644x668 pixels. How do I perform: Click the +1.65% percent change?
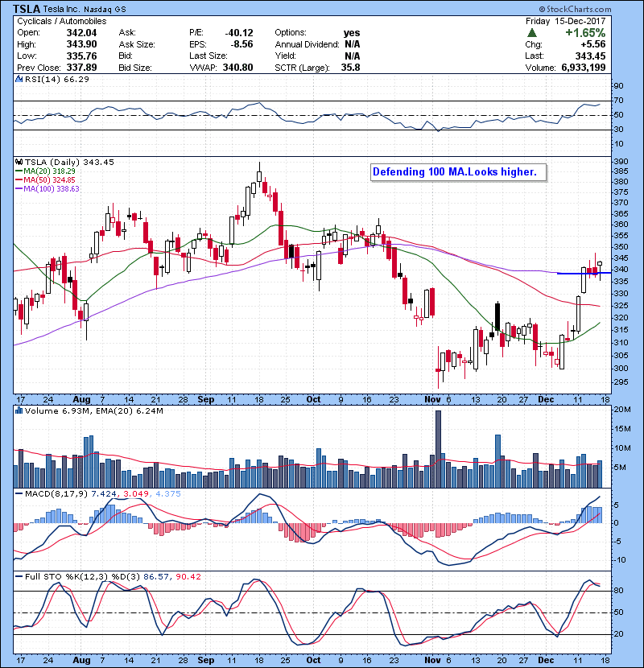click(x=585, y=32)
